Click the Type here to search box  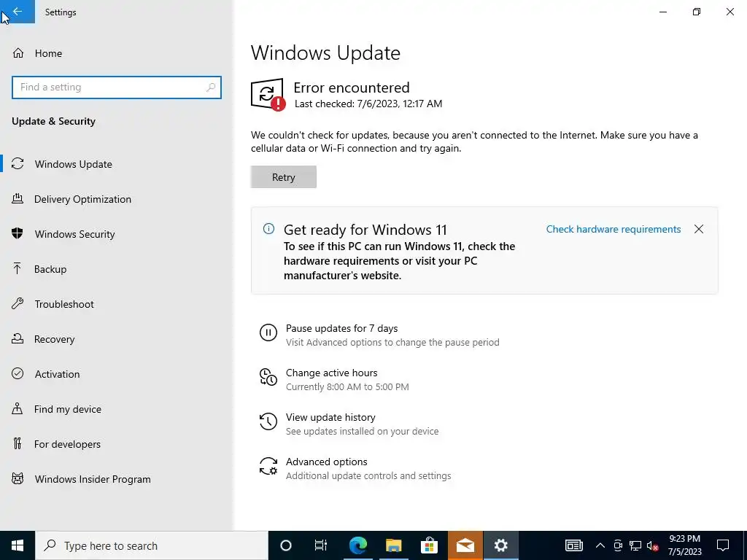pos(152,545)
